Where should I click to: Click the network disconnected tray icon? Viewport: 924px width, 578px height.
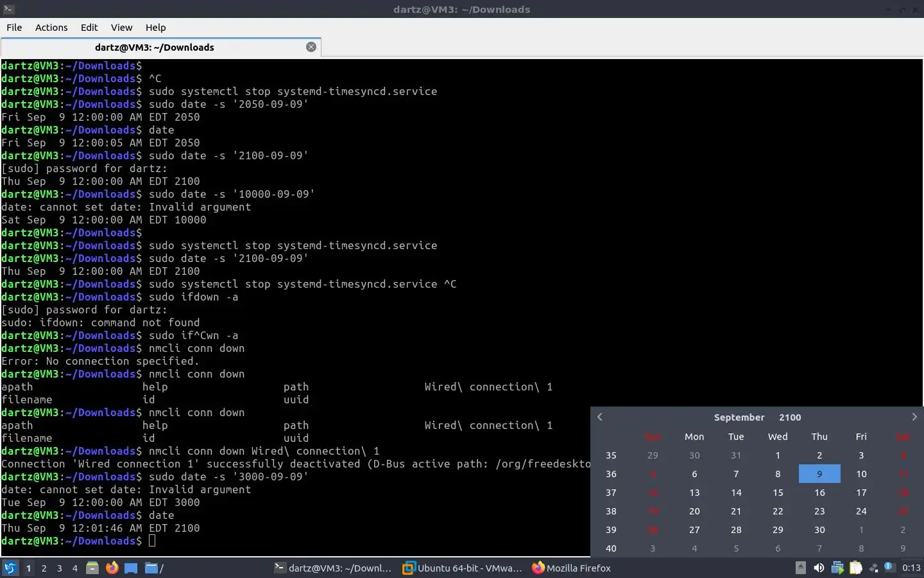873,568
